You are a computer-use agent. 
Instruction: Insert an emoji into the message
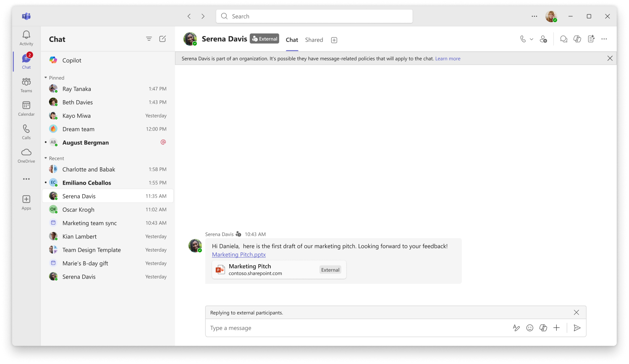click(530, 328)
